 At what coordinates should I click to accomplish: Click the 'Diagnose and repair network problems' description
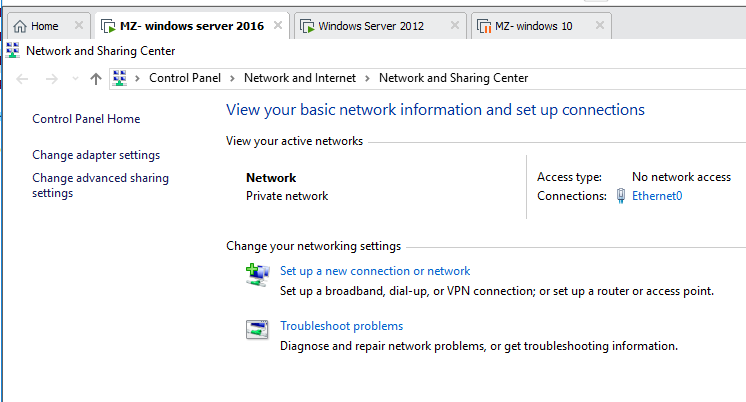(479, 346)
